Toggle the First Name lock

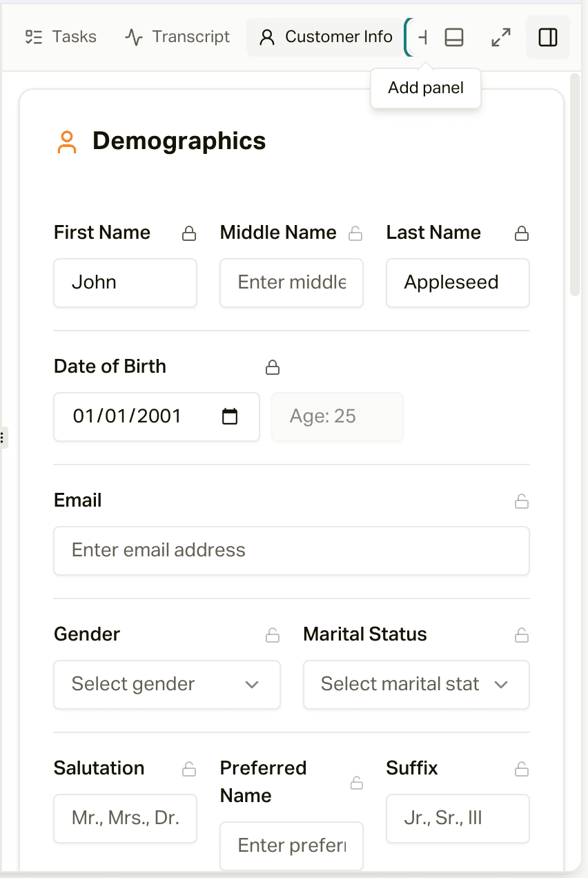(188, 233)
